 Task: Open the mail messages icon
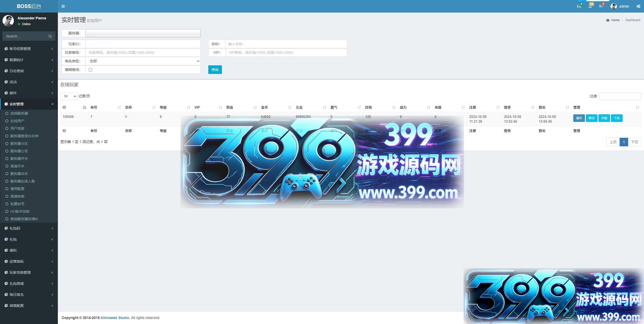coord(579,6)
